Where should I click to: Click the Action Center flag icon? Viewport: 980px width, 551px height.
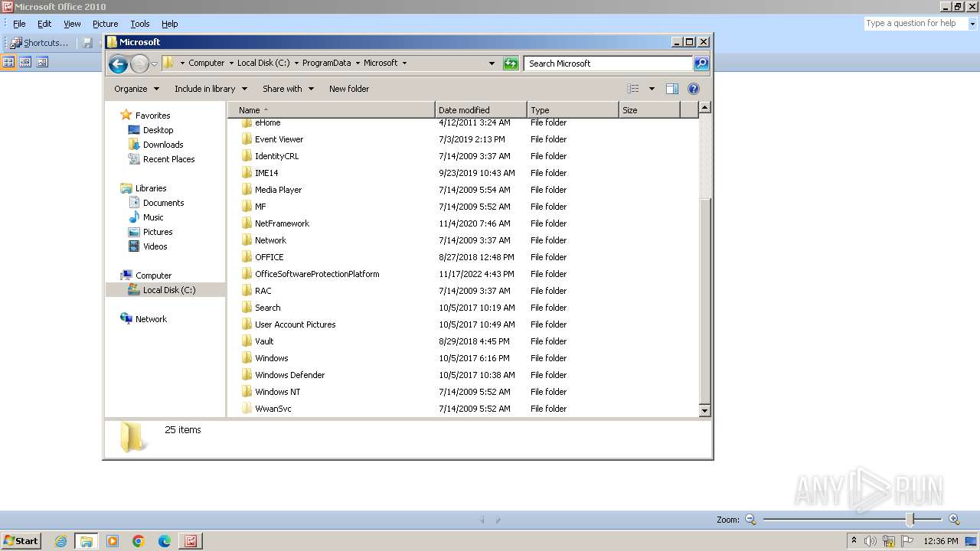click(x=906, y=541)
